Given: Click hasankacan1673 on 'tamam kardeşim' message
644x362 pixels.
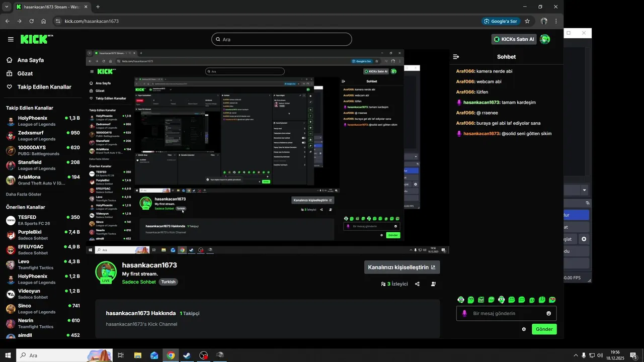Looking at the screenshot, I should (481, 103).
